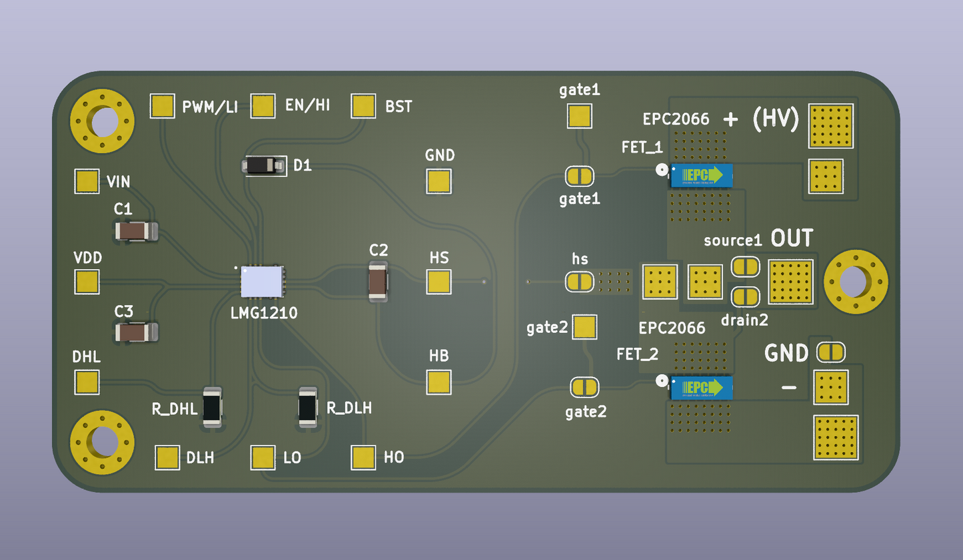963x560 pixels.
Task: Click the R_DLH resistor component
Action: tap(307, 407)
